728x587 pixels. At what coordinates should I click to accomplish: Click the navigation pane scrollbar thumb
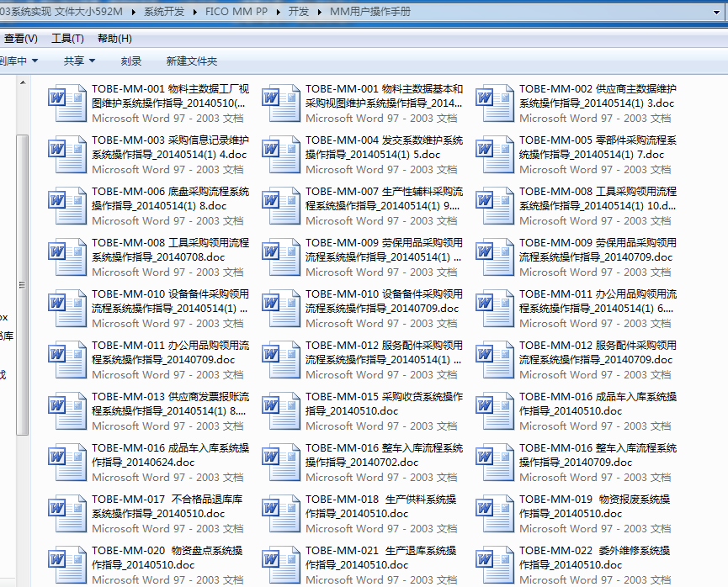tap(22, 285)
